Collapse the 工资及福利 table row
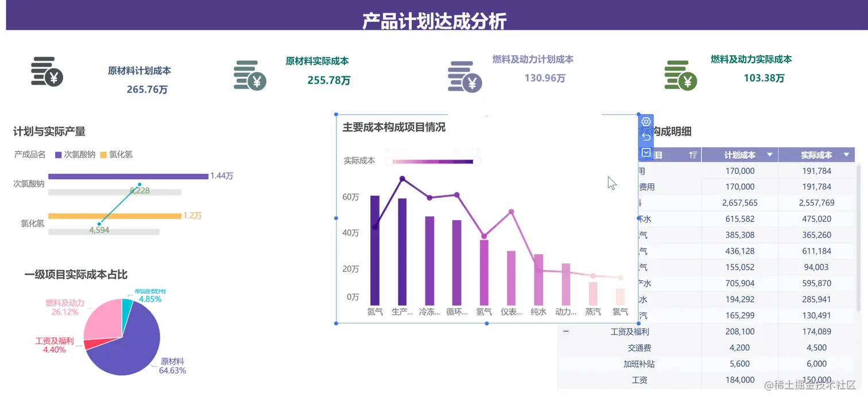 [566, 331]
